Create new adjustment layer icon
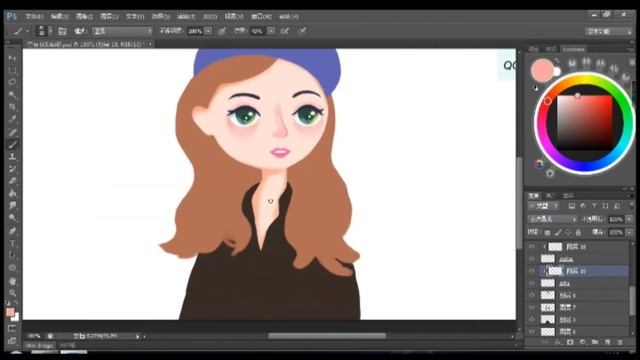This screenshot has height=360, width=640. click(x=582, y=342)
